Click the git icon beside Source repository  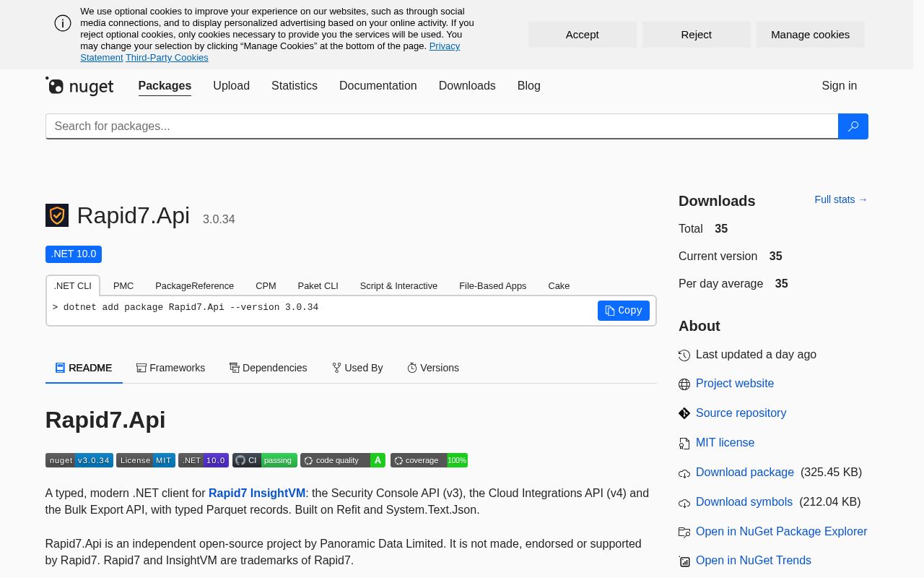[x=684, y=413]
